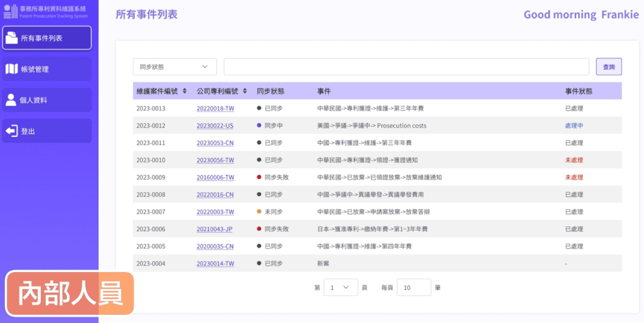The height and width of the screenshot is (323, 644).
Task: Open patent link 20230022-US
Action: [214, 126]
